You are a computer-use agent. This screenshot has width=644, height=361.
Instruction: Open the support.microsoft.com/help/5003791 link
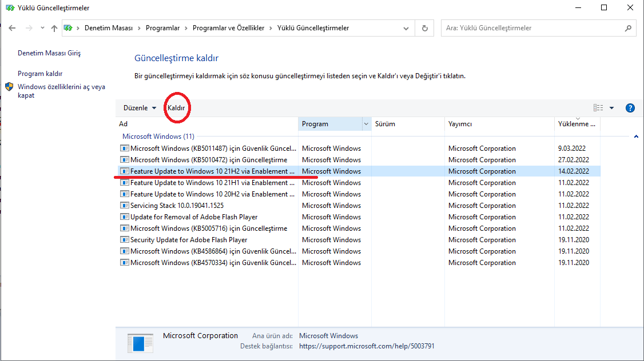click(367, 346)
